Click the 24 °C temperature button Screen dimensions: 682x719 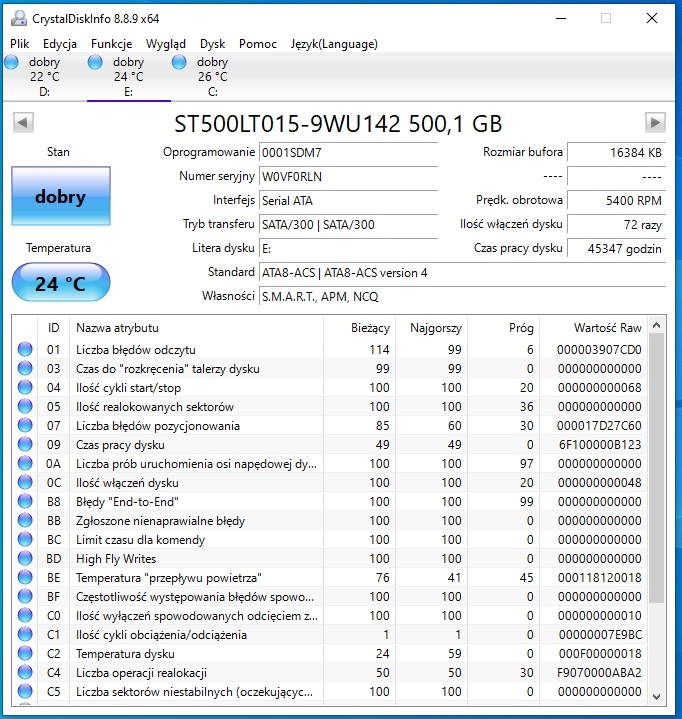(x=61, y=282)
